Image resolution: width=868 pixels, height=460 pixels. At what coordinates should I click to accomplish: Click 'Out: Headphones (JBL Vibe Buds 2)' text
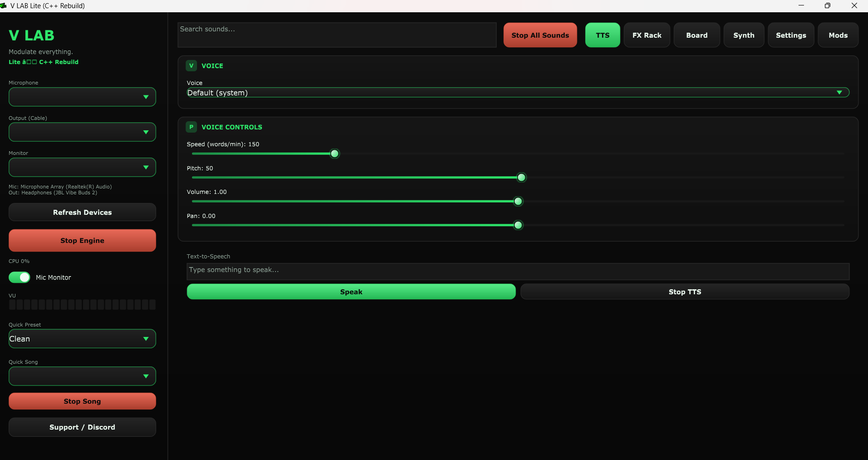[53, 193]
